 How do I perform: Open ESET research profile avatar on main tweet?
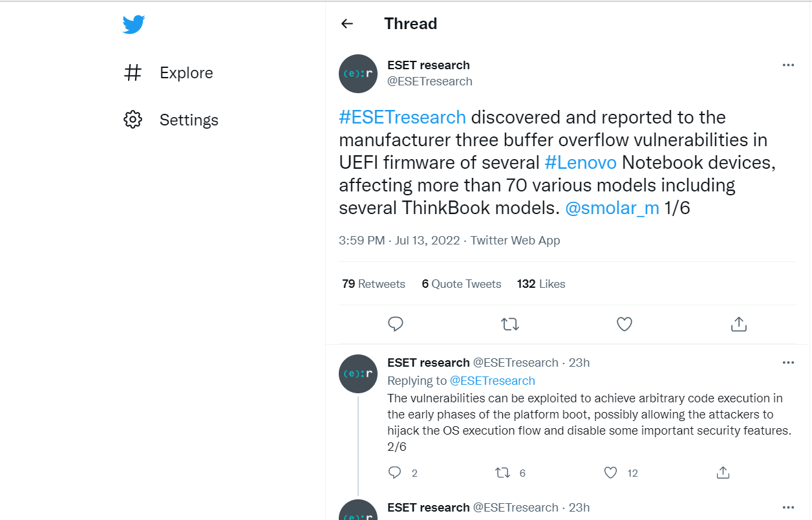click(358, 74)
